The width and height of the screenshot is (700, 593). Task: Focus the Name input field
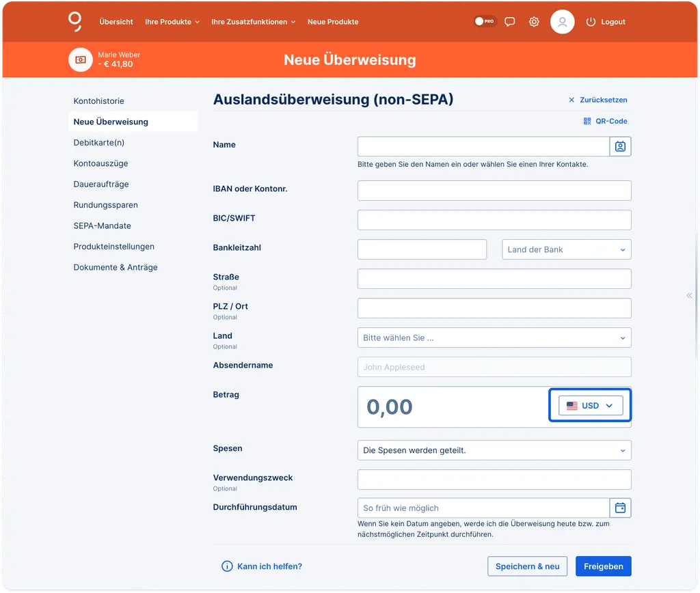(x=483, y=146)
